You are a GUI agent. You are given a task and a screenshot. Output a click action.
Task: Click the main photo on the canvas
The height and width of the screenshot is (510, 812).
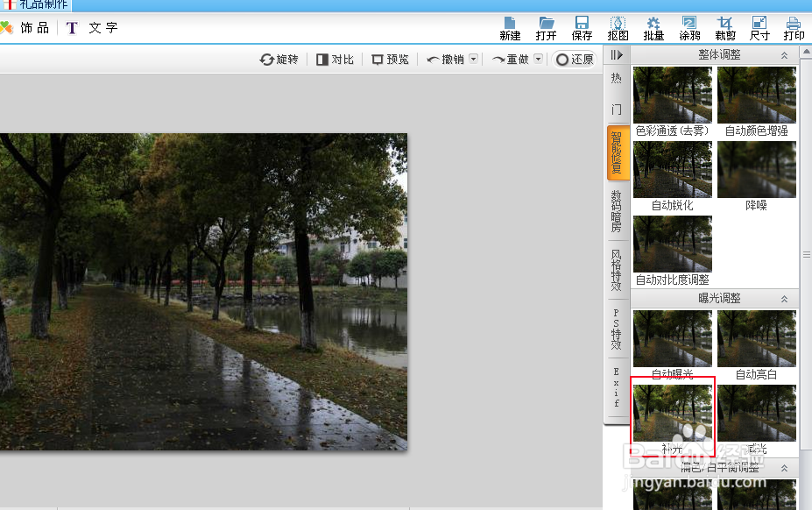(x=203, y=292)
